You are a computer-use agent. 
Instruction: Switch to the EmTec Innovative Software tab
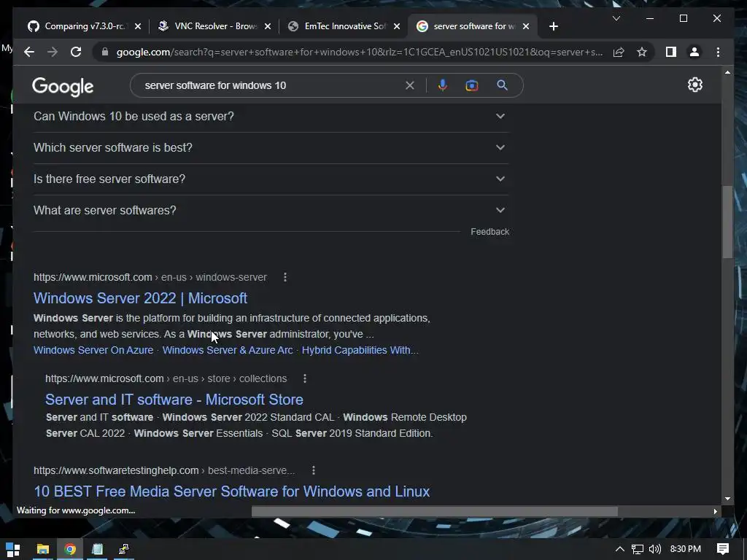pos(344,26)
